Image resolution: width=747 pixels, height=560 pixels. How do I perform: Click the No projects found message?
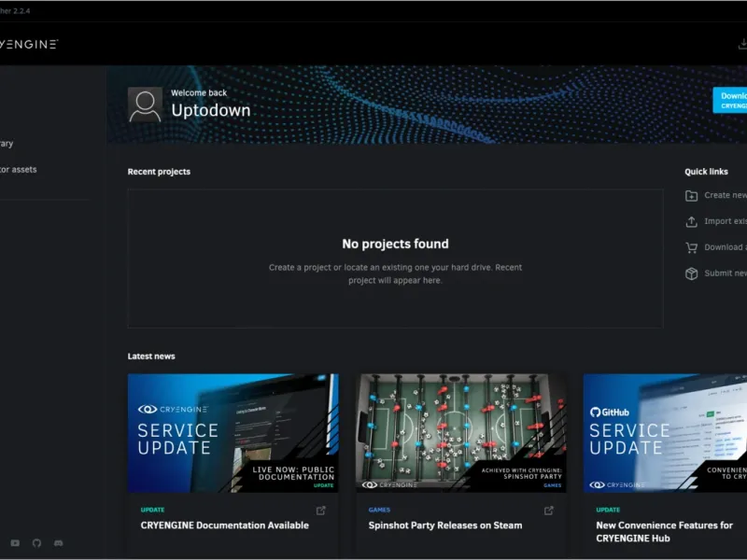tap(395, 244)
